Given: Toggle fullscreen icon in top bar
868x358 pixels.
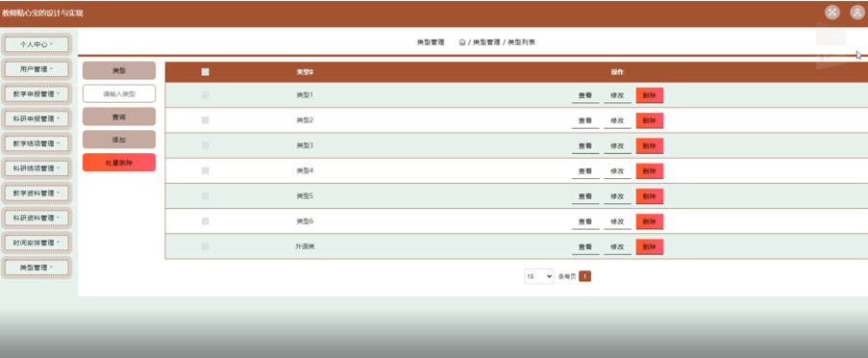Looking at the screenshot, I should 832,13.
